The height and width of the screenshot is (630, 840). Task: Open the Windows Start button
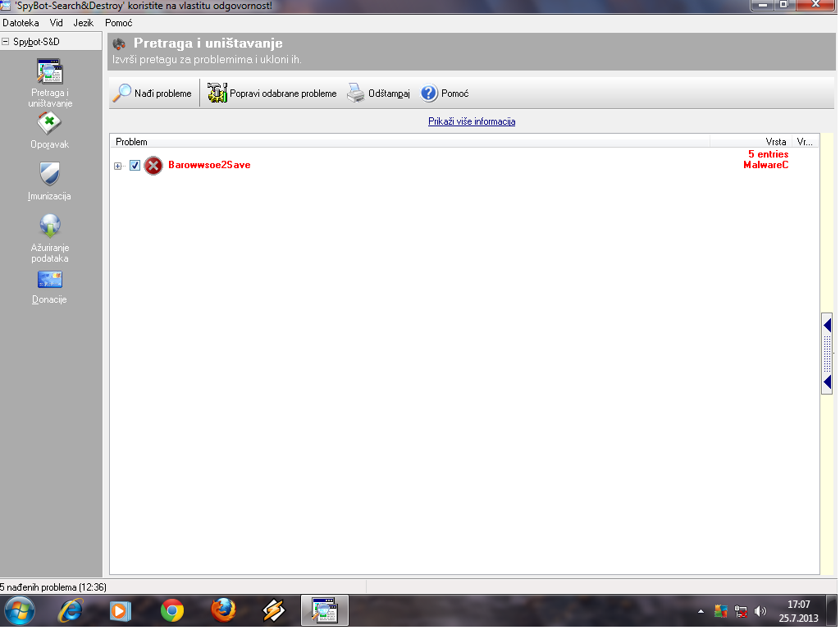(x=20, y=610)
